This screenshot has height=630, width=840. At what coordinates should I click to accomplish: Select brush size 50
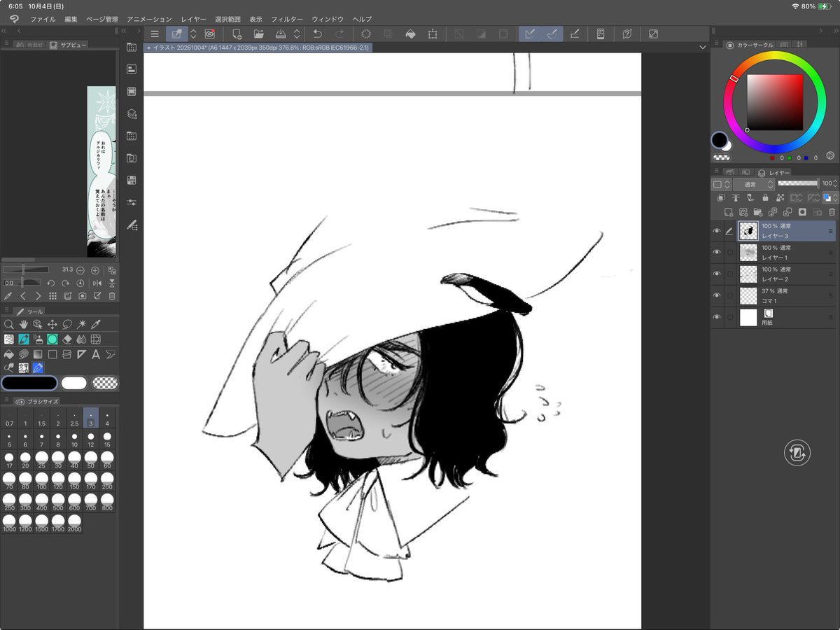pyautogui.click(x=90, y=460)
